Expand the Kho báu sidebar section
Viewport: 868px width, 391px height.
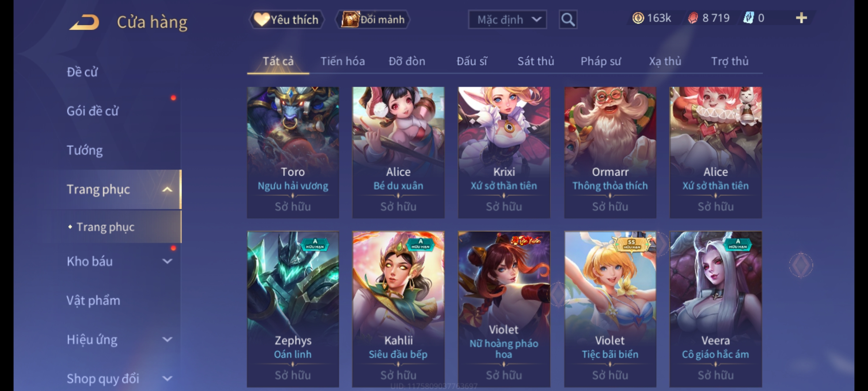pos(167,261)
